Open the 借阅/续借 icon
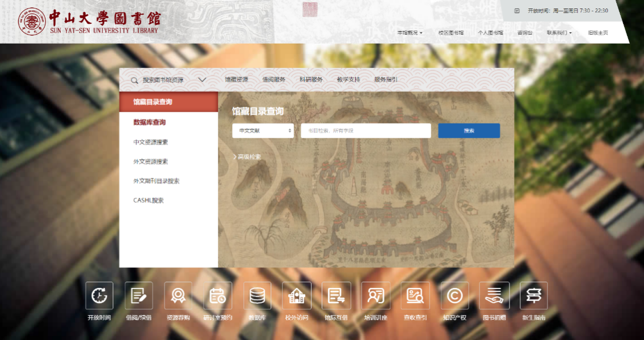This screenshot has height=340, width=644. tap(138, 295)
